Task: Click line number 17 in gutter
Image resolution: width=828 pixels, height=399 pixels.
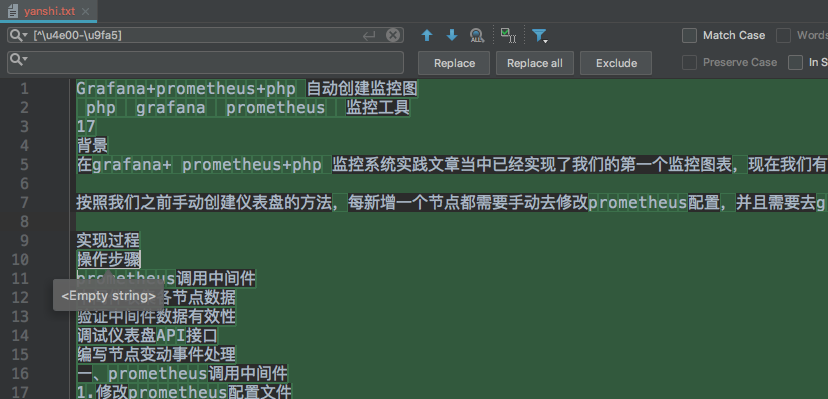Action: click(x=20, y=393)
